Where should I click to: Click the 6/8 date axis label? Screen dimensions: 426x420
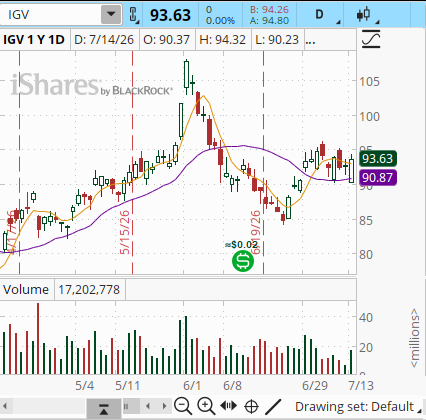pos(232,386)
